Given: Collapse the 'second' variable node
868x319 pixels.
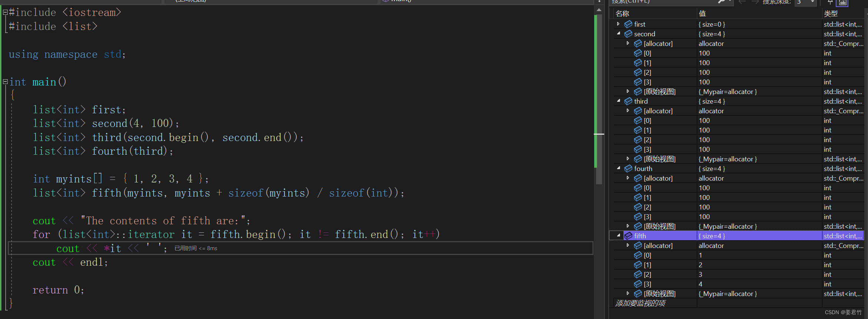Looking at the screenshot, I should pyautogui.click(x=618, y=34).
